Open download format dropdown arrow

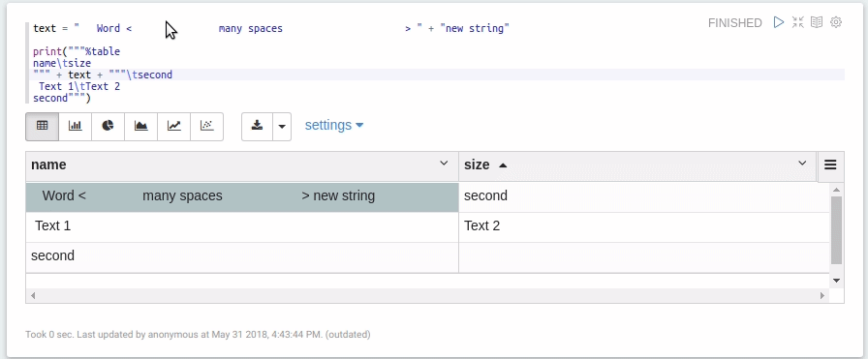click(282, 127)
